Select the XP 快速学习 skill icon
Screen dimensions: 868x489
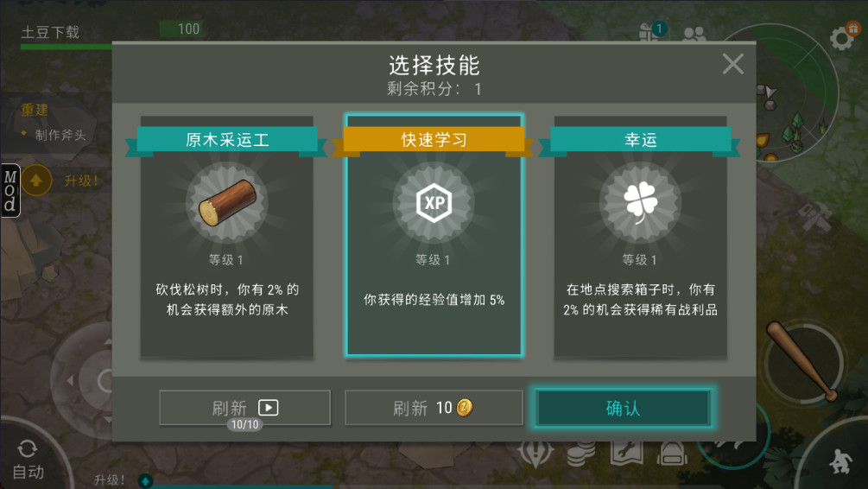434,203
